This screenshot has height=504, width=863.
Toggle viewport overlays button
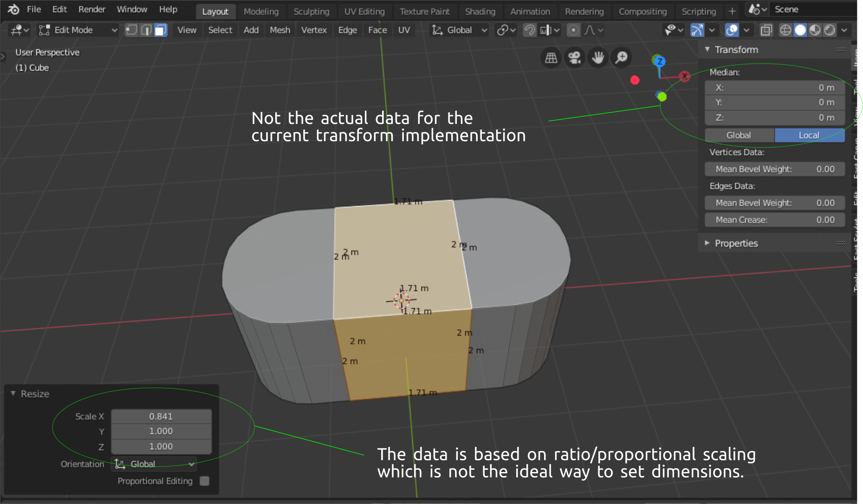point(732,30)
